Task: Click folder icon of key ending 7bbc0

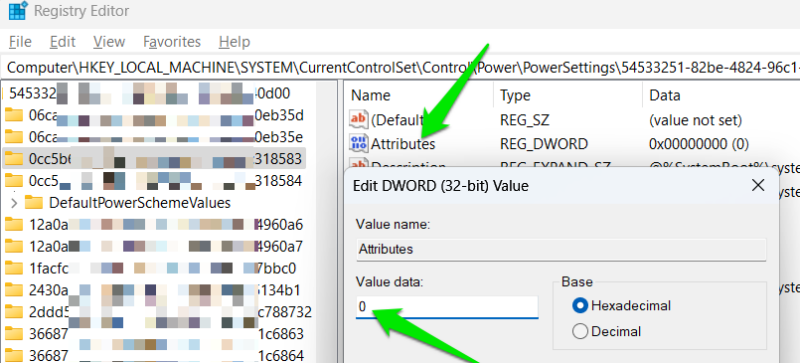Action: [14, 268]
